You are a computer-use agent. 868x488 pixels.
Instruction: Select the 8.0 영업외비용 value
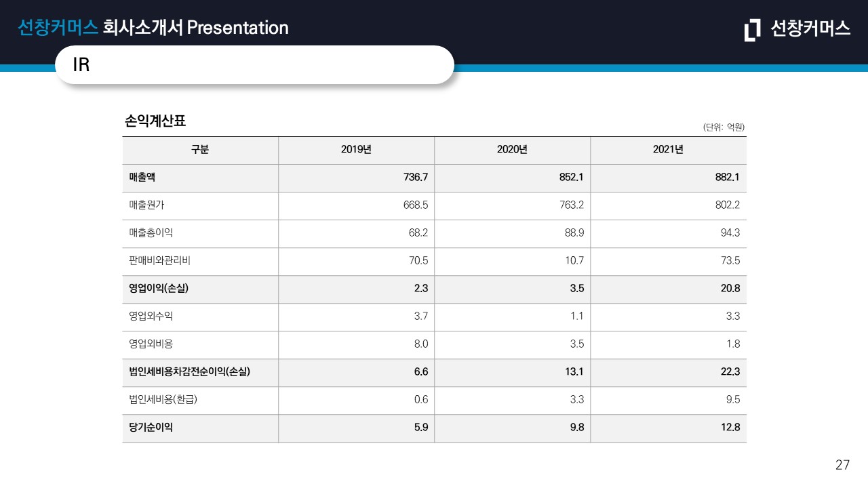pos(421,344)
